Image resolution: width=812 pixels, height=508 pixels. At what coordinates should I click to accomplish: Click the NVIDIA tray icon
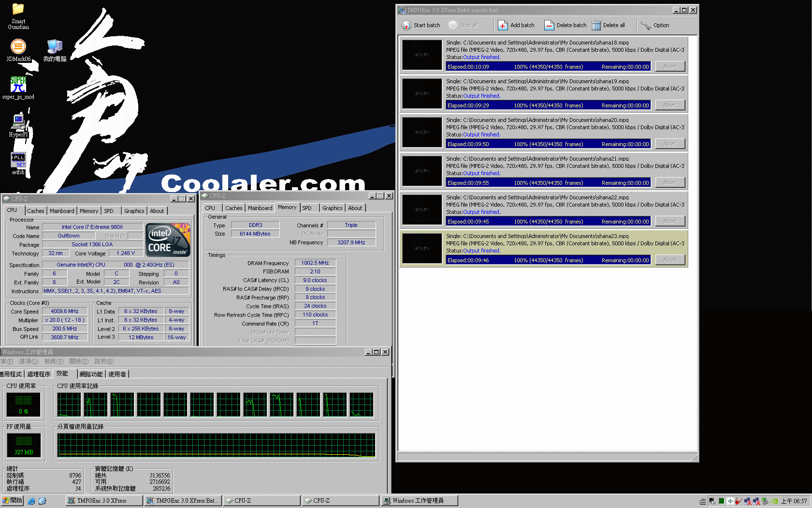(x=774, y=501)
